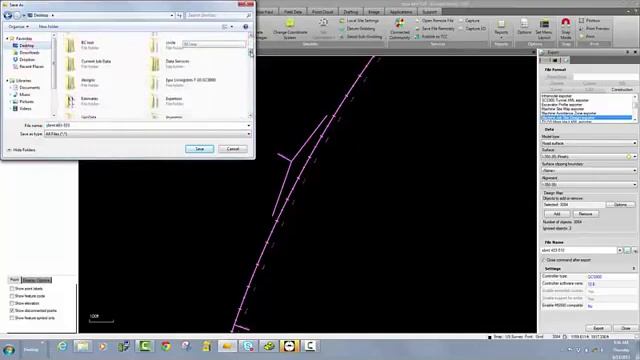Click Open Remote File in ribbon
The width and height of the screenshot is (640, 360).
(x=434, y=20)
